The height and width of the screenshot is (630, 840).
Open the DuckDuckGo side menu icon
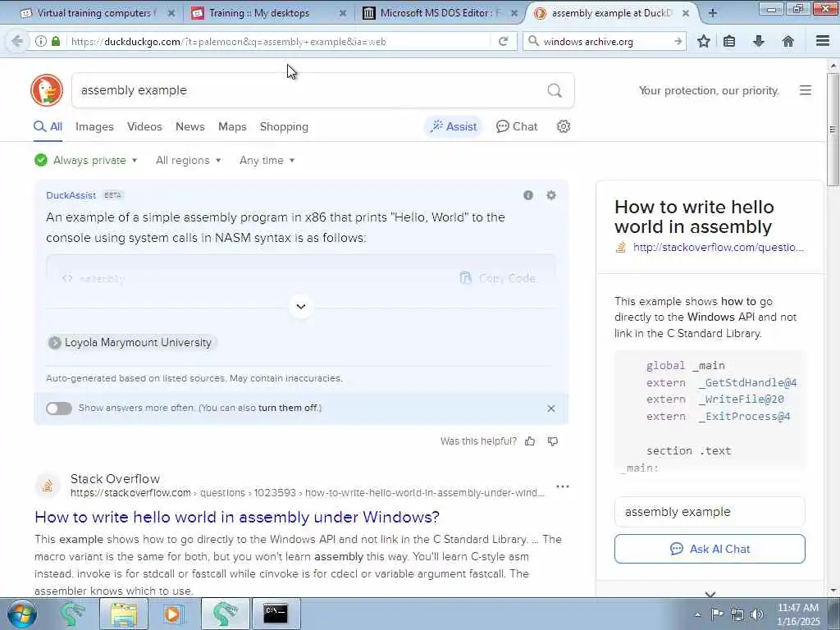[x=806, y=90]
